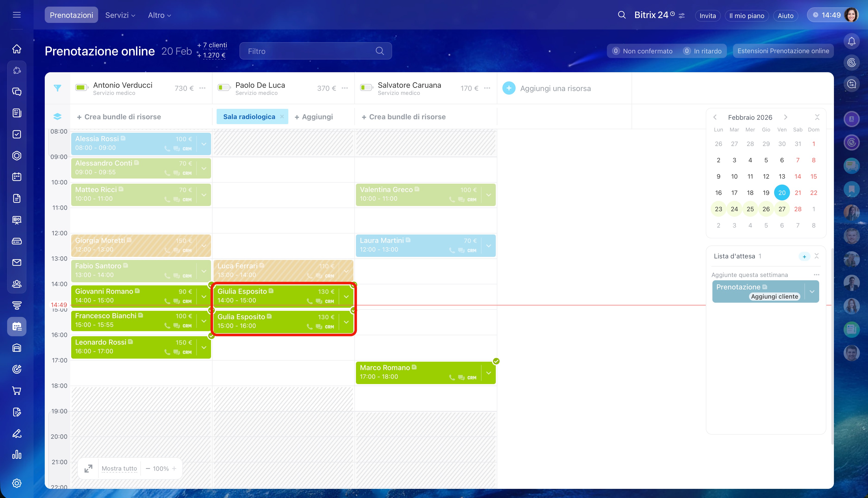The height and width of the screenshot is (498, 868).
Task: Click the resource bundle layers icon
Action: coord(57,117)
